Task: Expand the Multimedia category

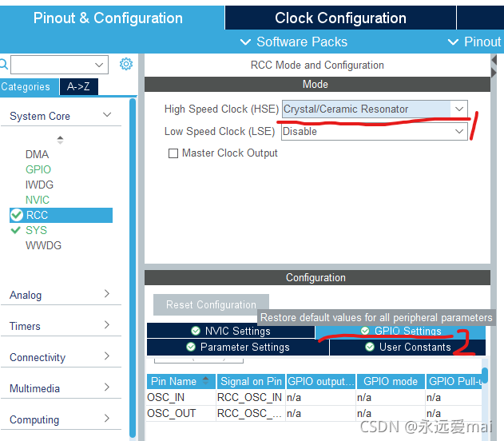Action: [107, 387]
